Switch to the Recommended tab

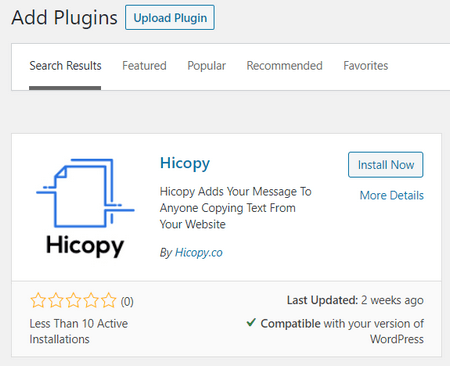click(284, 66)
